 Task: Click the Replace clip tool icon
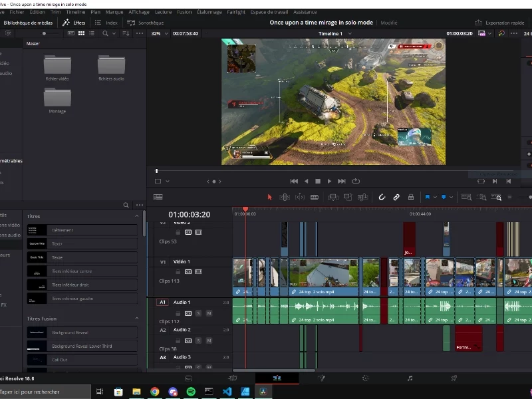coord(362,197)
